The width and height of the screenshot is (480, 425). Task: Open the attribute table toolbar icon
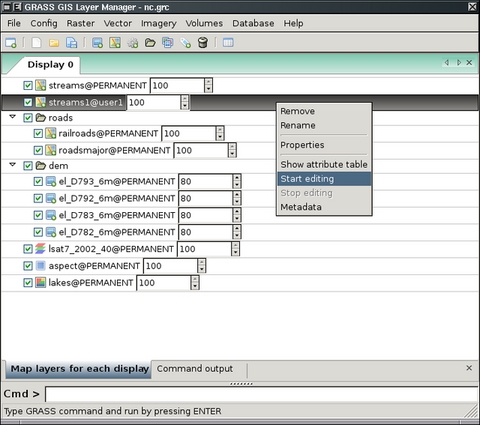click(x=228, y=43)
